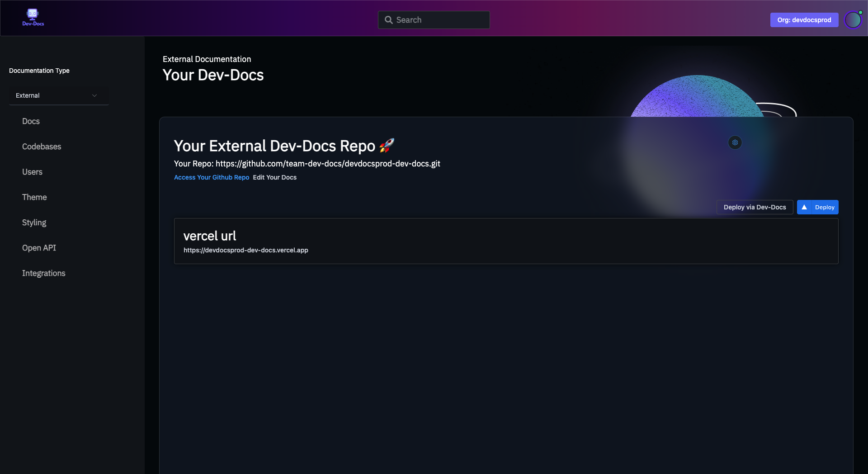The height and width of the screenshot is (474, 868).
Task: Open the Styling section
Action: pyautogui.click(x=34, y=223)
